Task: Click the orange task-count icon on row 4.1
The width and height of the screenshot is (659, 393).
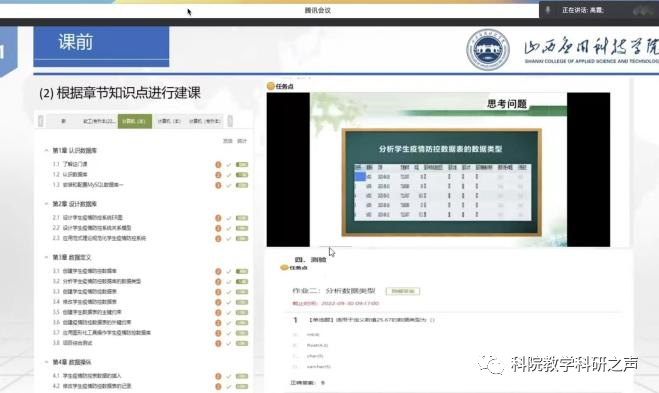Action: point(218,376)
